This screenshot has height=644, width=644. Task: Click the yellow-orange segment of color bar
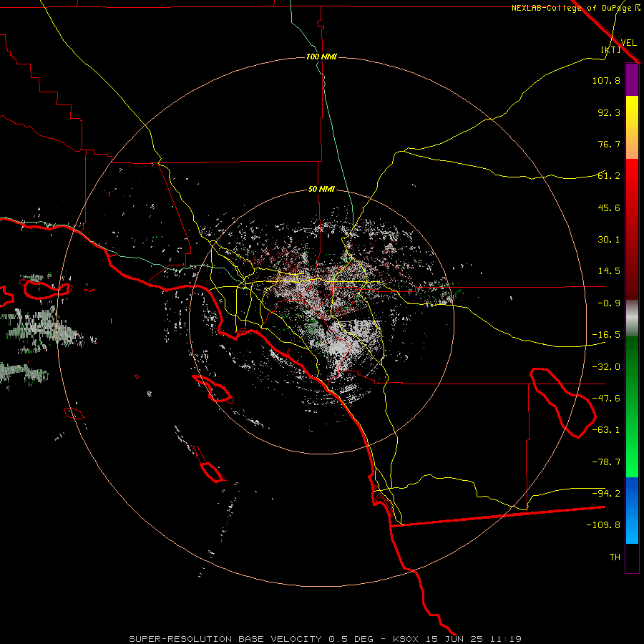click(x=632, y=127)
